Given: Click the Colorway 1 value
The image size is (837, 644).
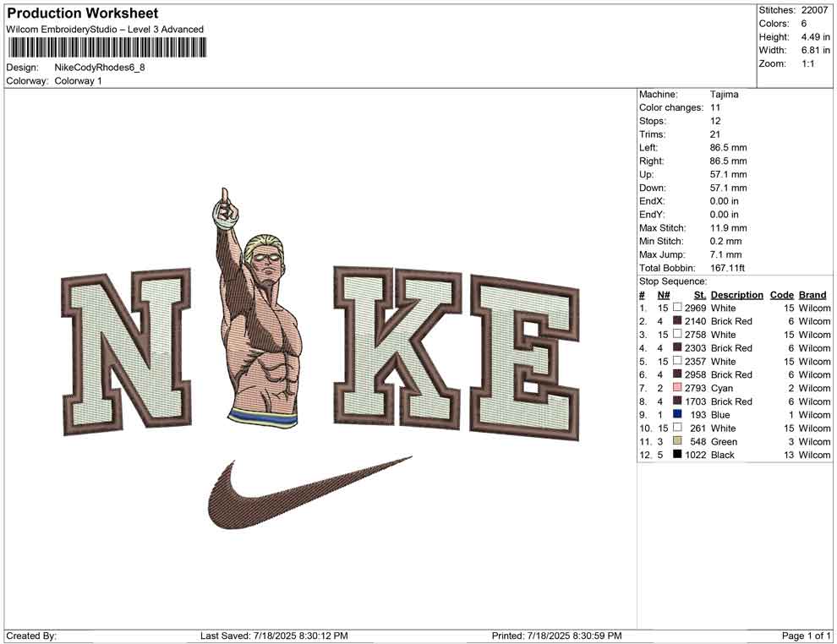Looking at the screenshot, I should pos(78,80).
